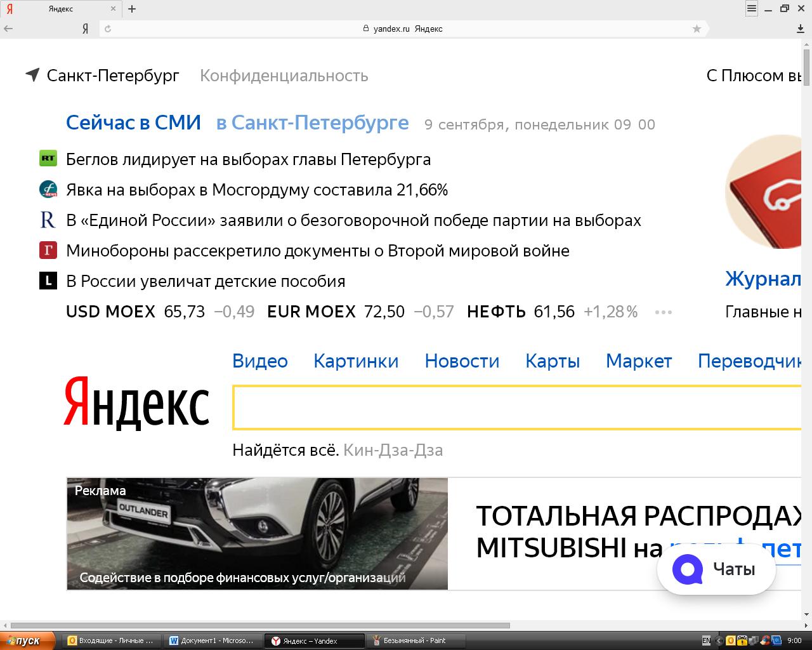Image resolution: width=812 pixels, height=650 pixels.
Task: Switch to Входящие Outlook taskbar window
Action: (112, 640)
